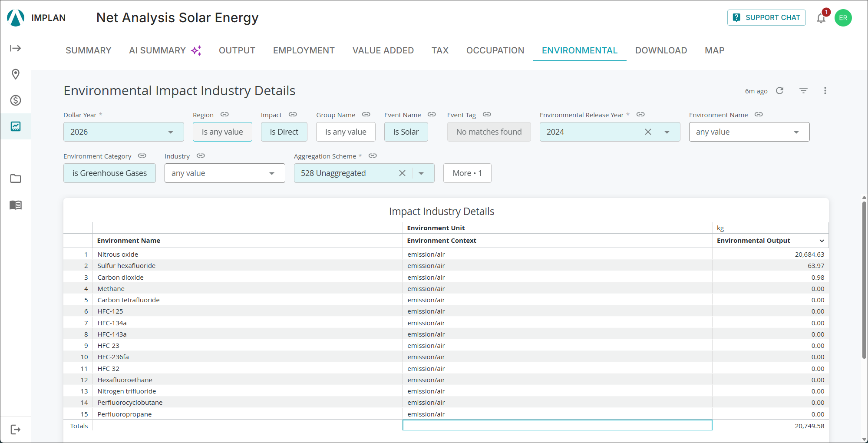Click the Impact is Direct filter
The height and width of the screenshot is (443, 868).
(x=284, y=132)
